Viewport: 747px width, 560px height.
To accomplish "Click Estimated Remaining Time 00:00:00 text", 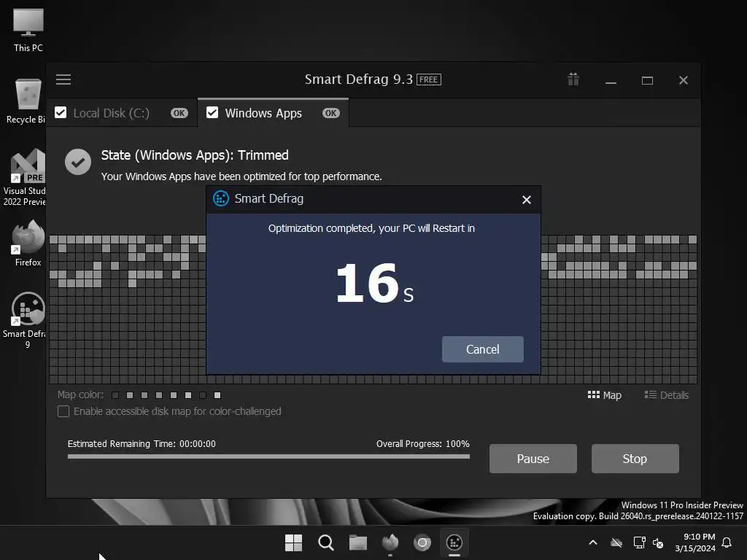I will click(x=142, y=444).
